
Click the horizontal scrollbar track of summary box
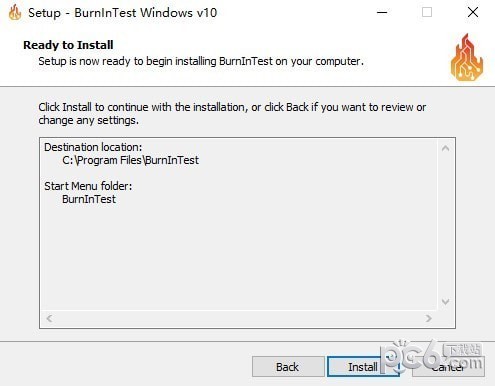point(239,318)
